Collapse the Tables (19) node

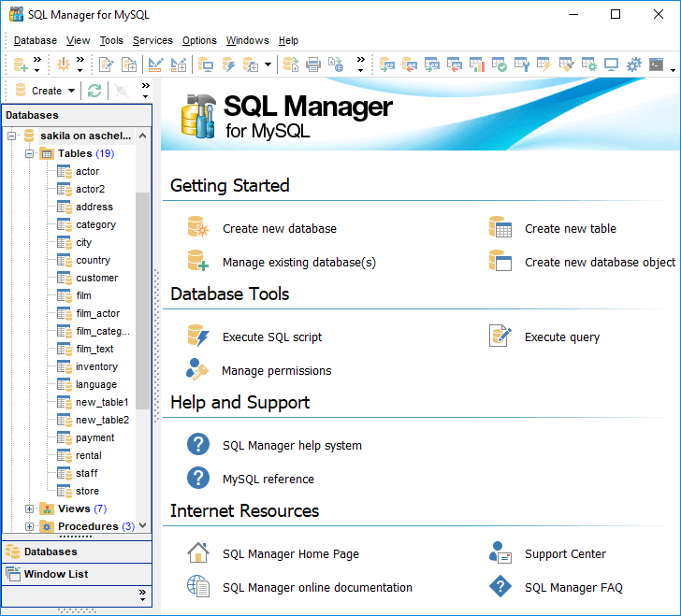pos(29,153)
